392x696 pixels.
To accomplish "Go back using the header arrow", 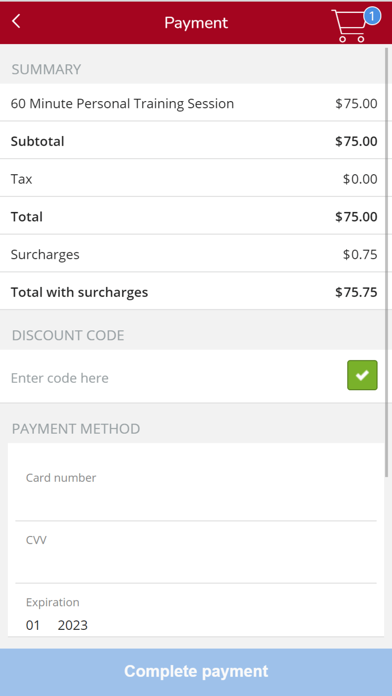I will click(x=16, y=21).
